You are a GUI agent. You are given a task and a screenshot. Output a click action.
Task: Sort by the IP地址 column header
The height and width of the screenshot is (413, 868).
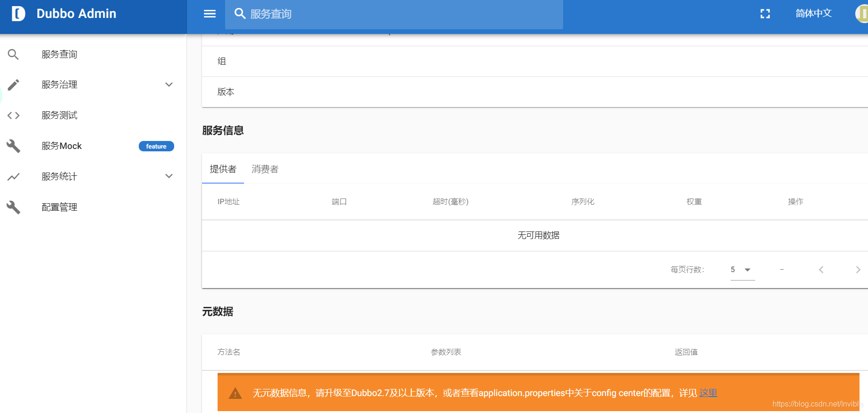[x=228, y=202]
